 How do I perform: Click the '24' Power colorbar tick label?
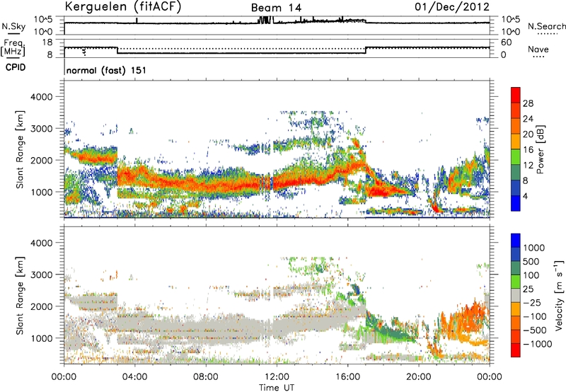[528, 119]
